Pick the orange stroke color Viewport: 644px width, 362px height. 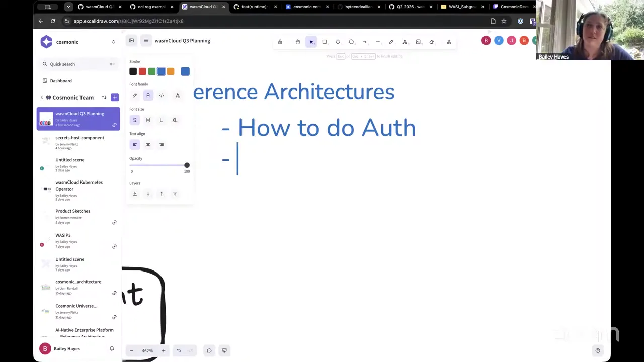pyautogui.click(x=171, y=71)
